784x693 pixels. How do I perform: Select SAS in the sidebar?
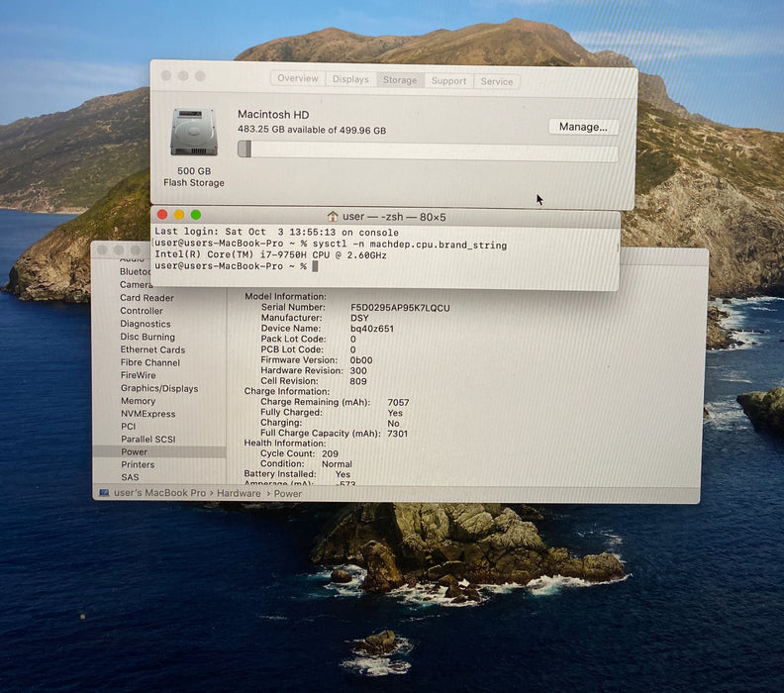(x=130, y=477)
